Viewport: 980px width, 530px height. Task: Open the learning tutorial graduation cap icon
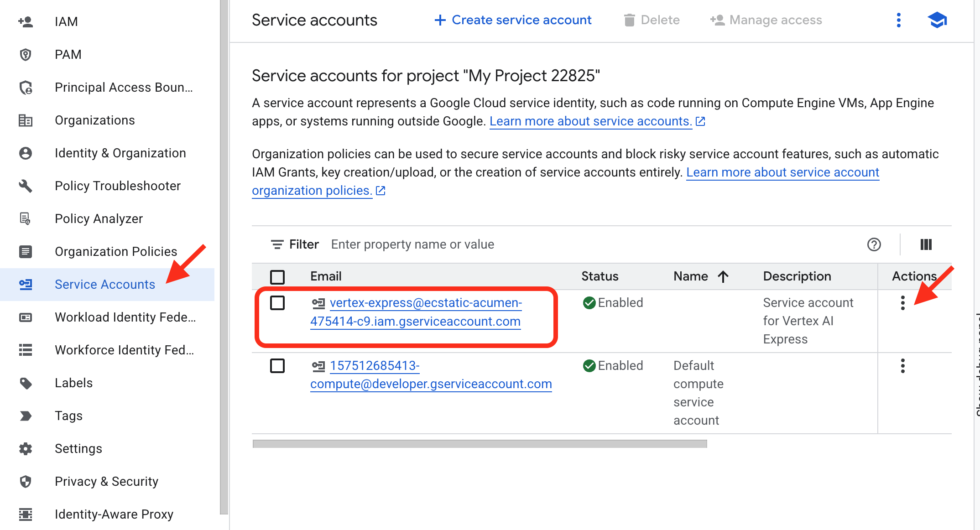[937, 20]
